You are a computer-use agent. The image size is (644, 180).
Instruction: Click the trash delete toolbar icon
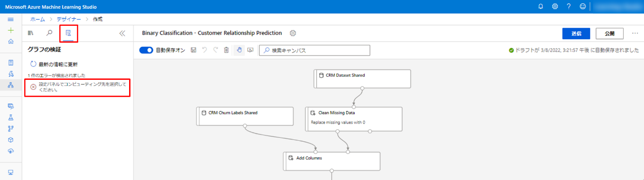point(226,50)
